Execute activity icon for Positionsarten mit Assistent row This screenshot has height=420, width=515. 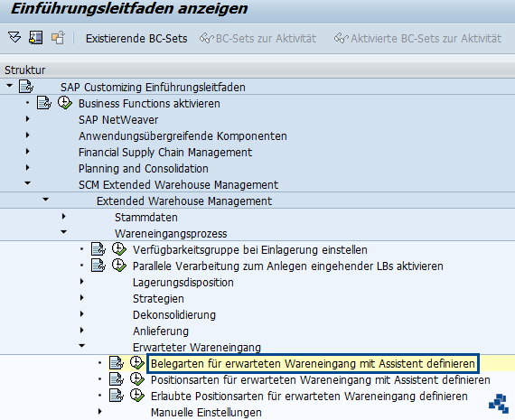[137, 379]
